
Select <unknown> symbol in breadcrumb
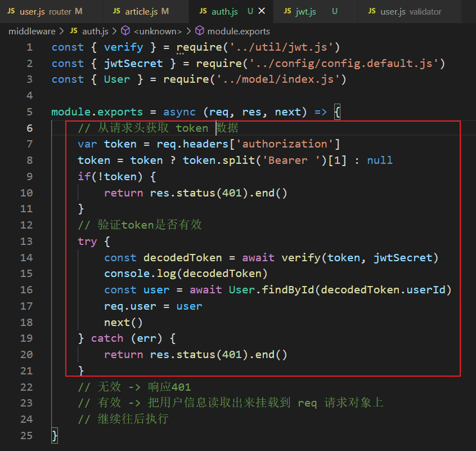(x=158, y=32)
